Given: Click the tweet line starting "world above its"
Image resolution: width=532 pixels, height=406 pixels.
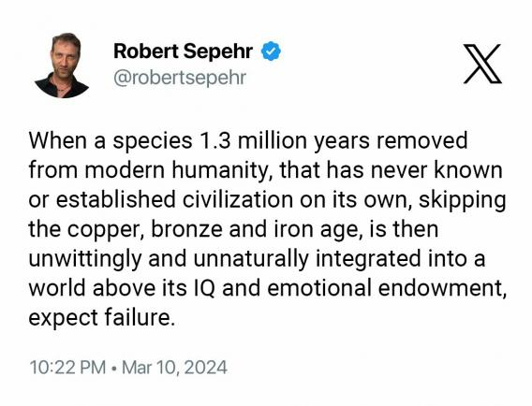Looking at the screenshot, I should pyautogui.click(x=267, y=289).
